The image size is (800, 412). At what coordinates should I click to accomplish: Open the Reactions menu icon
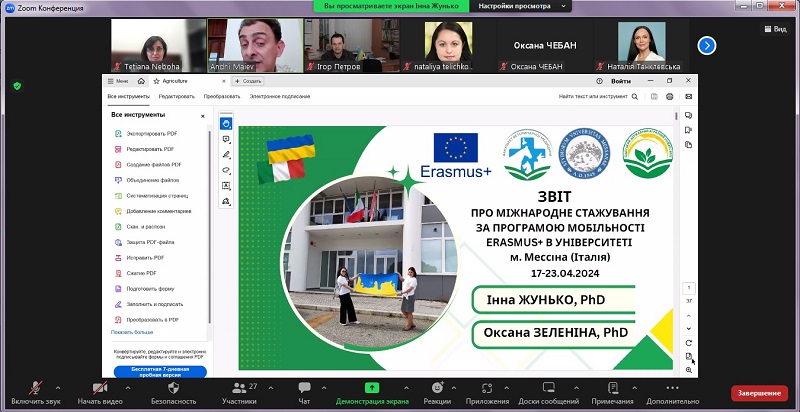436,387
